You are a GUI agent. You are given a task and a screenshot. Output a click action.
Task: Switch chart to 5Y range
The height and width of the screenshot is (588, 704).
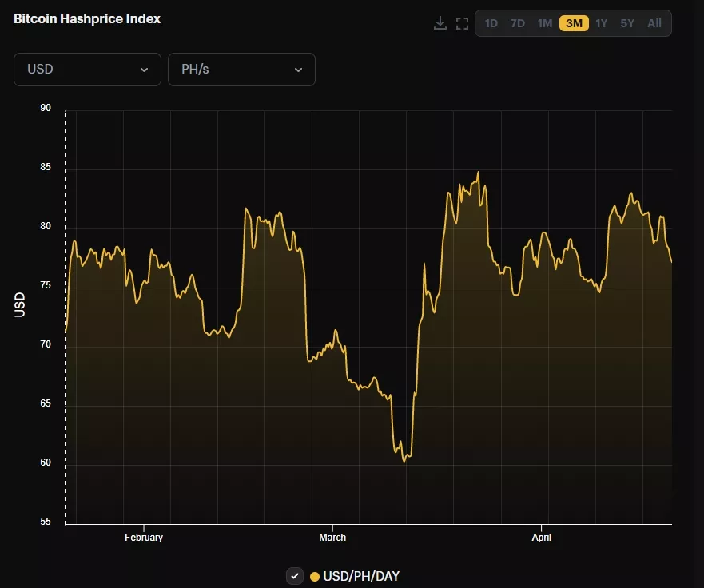click(x=627, y=23)
